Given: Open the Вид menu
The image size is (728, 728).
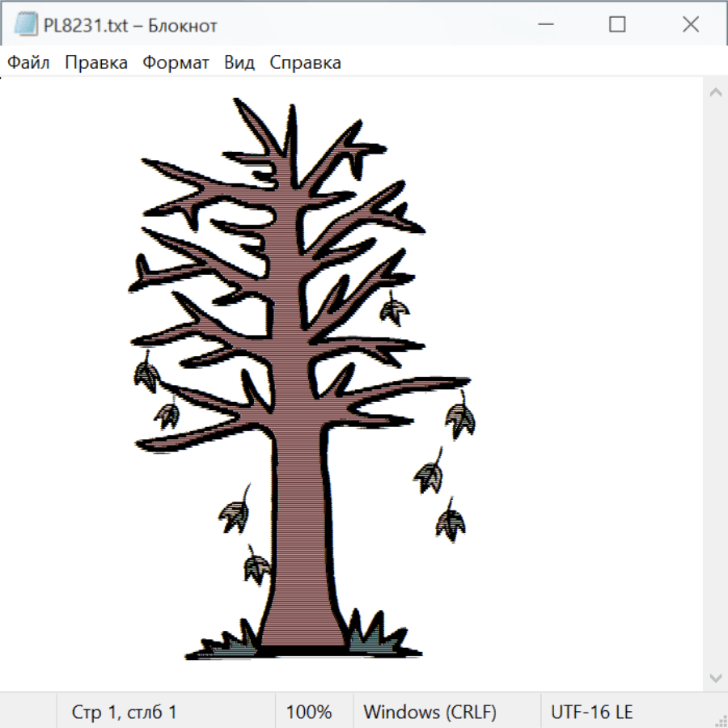Looking at the screenshot, I should click(239, 63).
